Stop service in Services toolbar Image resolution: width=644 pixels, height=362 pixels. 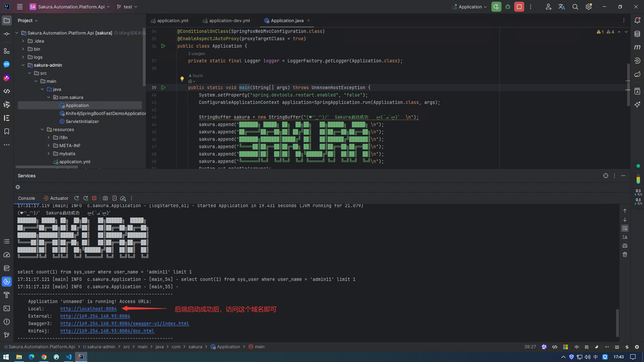(95, 198)
